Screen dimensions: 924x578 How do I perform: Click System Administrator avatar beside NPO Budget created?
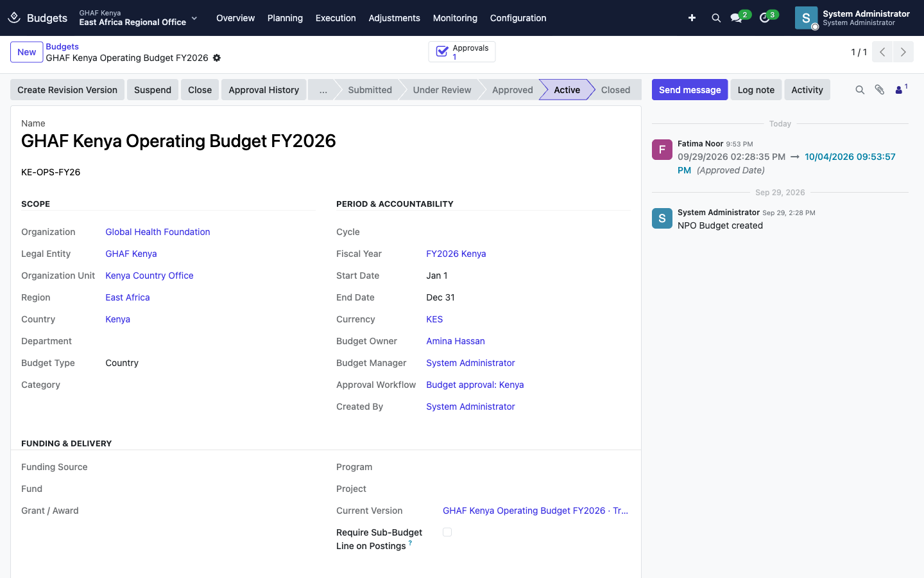coord(662,218)
